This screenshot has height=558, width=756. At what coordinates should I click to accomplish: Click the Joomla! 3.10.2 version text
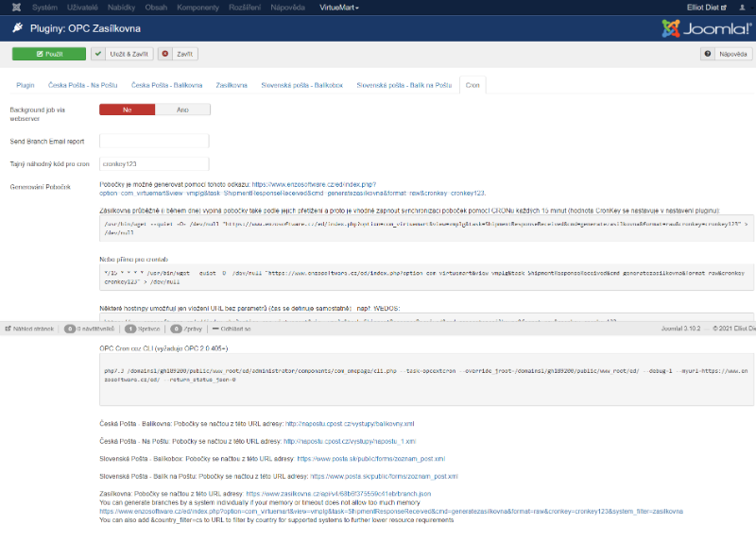[x=680, y=329]
